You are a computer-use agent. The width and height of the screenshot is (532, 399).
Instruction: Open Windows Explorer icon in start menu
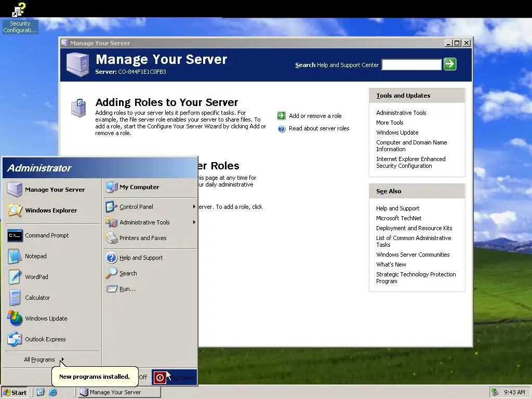click(15, 210)
